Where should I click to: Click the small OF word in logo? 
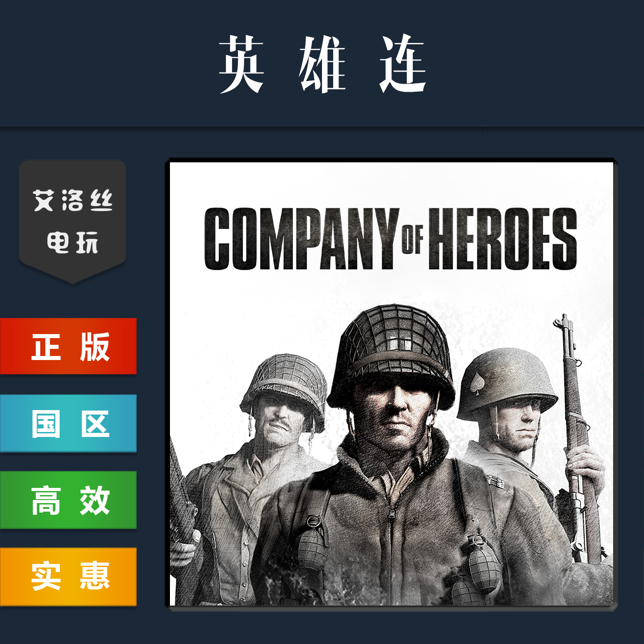tap(412, 240)
